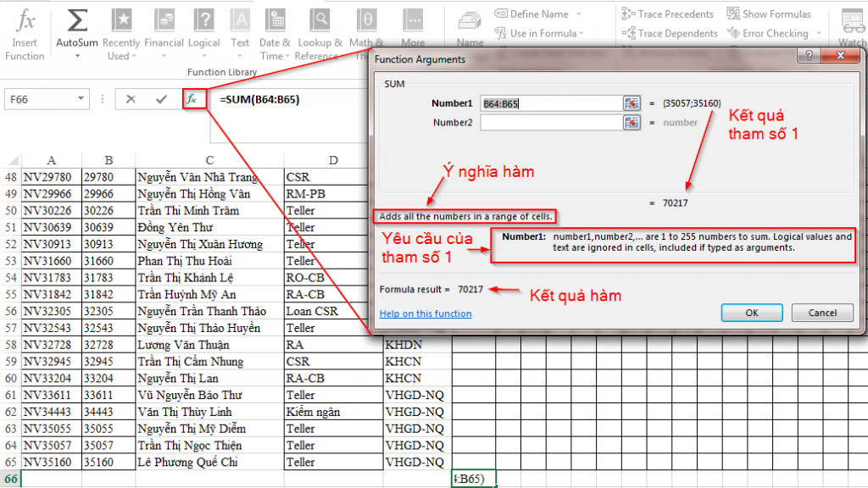This screenshot has height=488, width=868.
Task: Run Error Checking from the ribbon
Action: click(x=768, y=33)
